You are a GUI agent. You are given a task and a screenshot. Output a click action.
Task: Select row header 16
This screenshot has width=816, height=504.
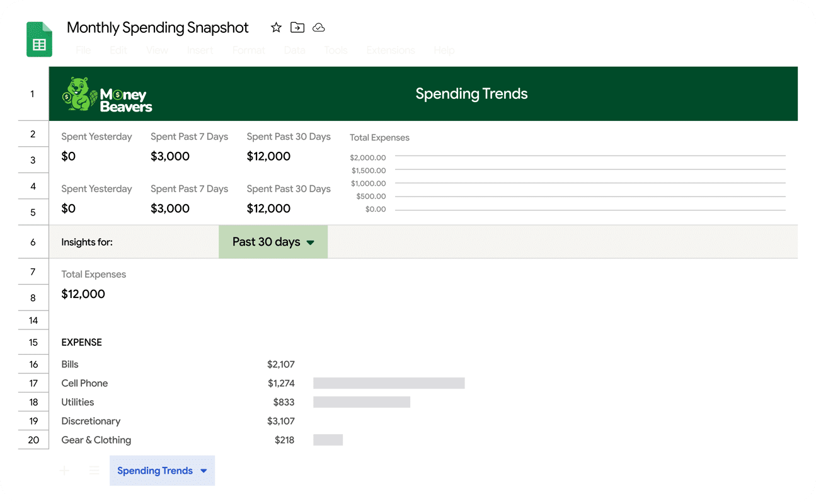(x=33, y=364)
